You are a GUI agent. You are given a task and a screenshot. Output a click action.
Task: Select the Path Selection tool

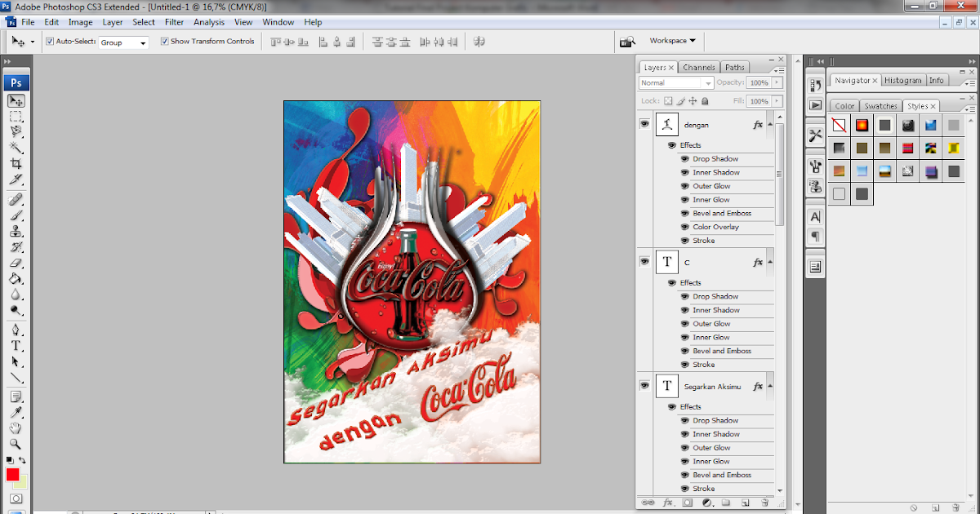click(x=16, y=361)
